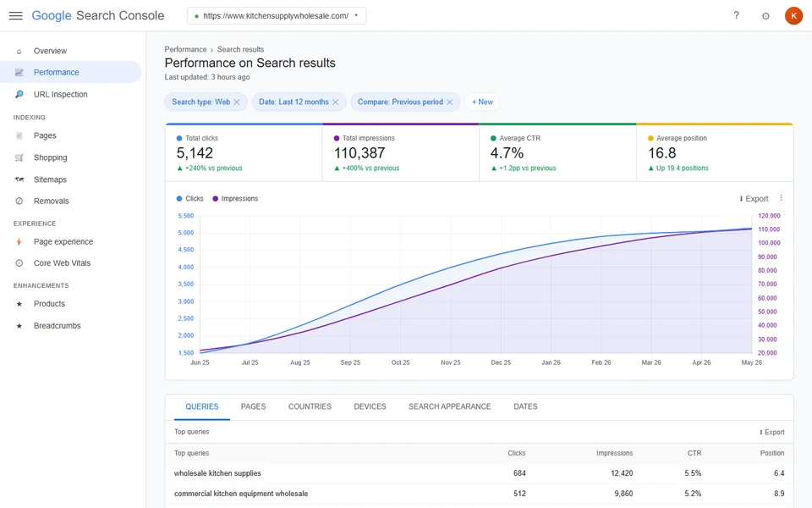Image resolution: width=812 pixels, height=508 pixels.
Task: Click the Sep 25 axis label
Action: (350, 363)
